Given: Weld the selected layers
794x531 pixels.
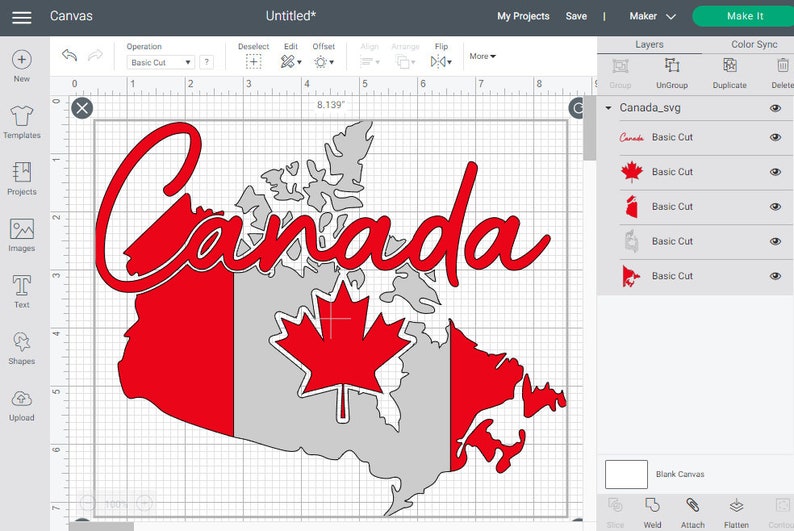Looking at the screenshot, I should [x=652, y=513].
